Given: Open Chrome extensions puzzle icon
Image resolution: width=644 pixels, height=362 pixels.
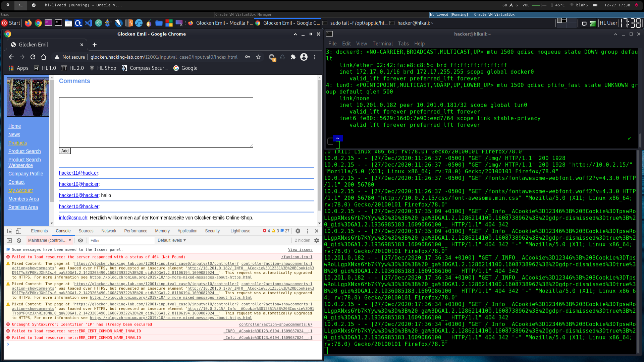Looking at the screenshot, I should click(293, 57).
